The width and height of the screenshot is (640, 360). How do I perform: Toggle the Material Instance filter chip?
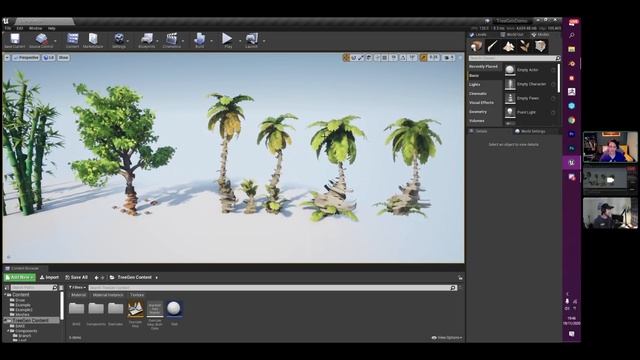tap(108, 295)
